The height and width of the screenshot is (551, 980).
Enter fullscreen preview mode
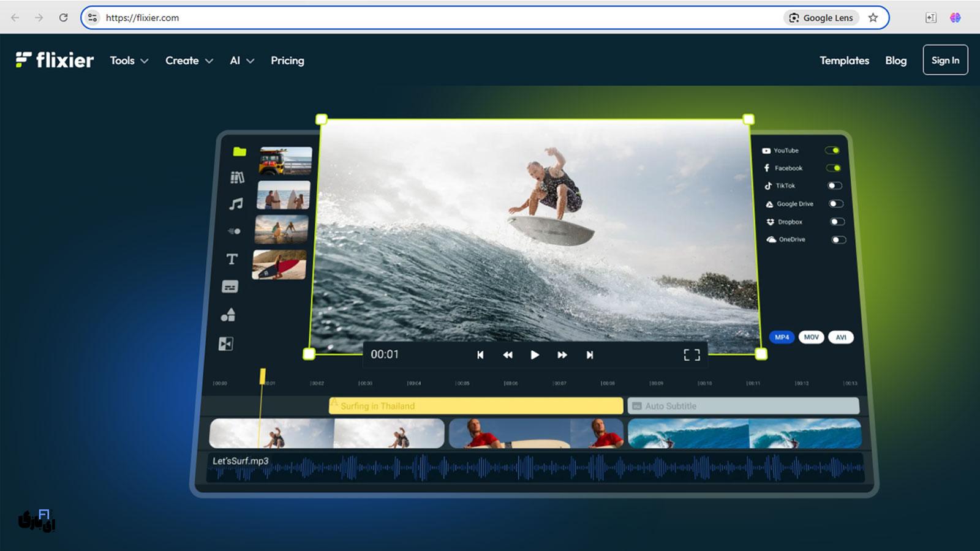692,355
